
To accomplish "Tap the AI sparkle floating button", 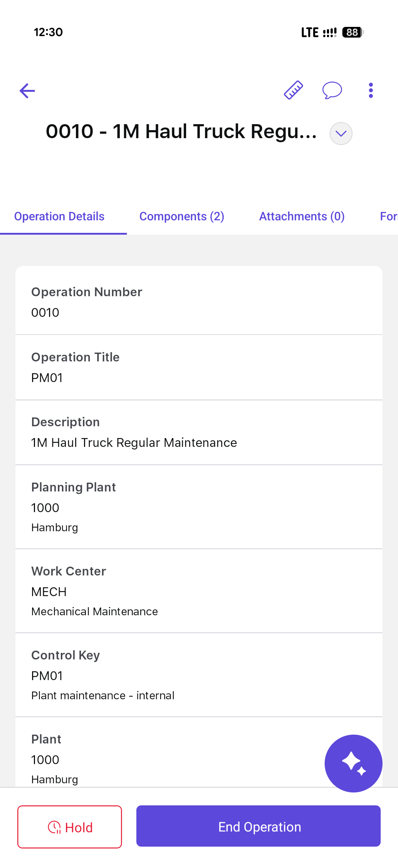I will (353, 763).
